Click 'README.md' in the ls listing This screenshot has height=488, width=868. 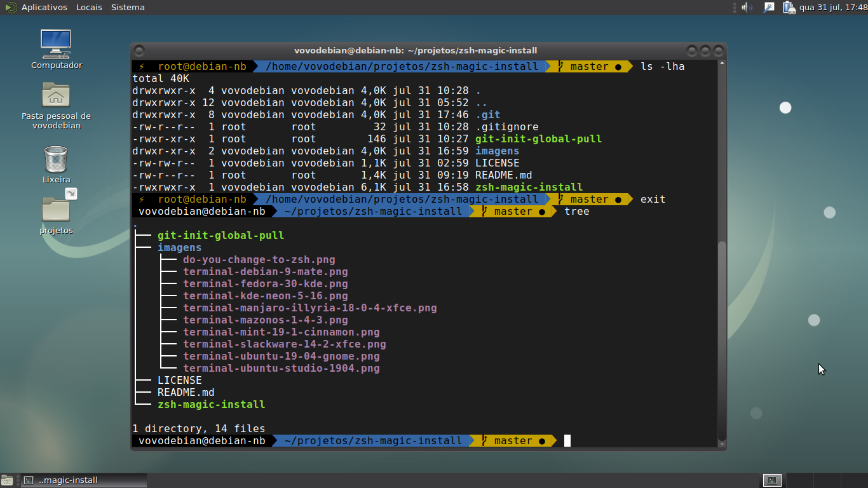click(504, 175)
